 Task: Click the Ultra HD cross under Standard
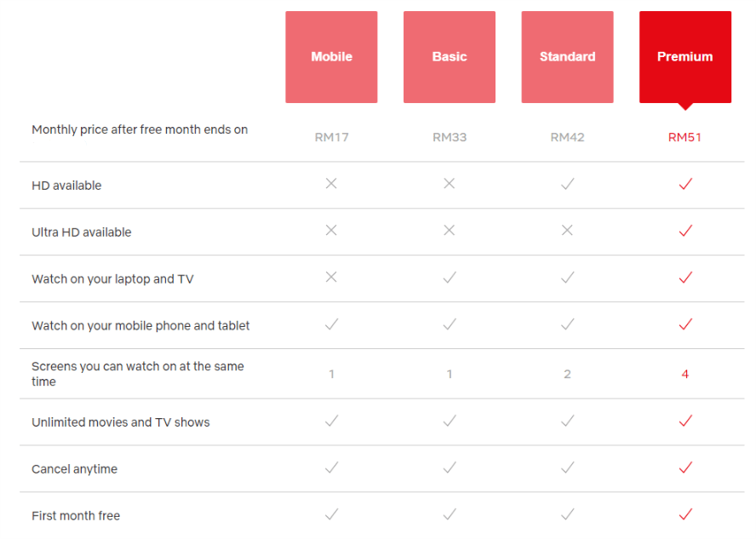[568, 230]
